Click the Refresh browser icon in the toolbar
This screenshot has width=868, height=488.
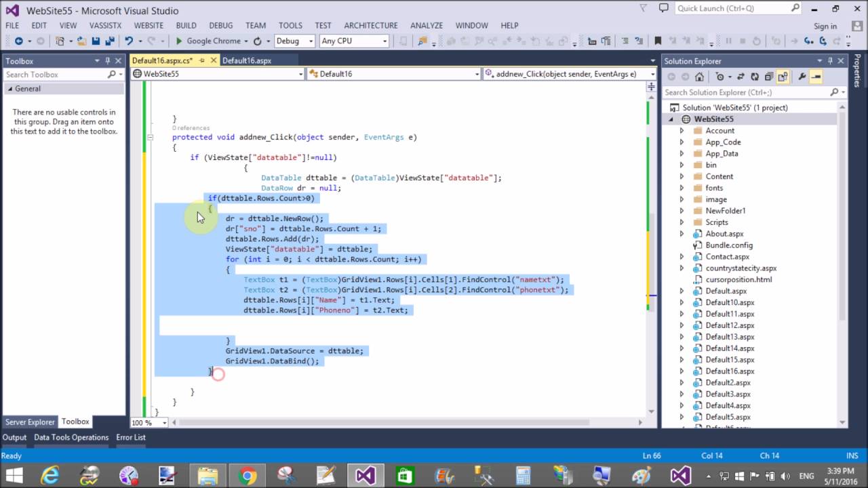pos(257,41)
